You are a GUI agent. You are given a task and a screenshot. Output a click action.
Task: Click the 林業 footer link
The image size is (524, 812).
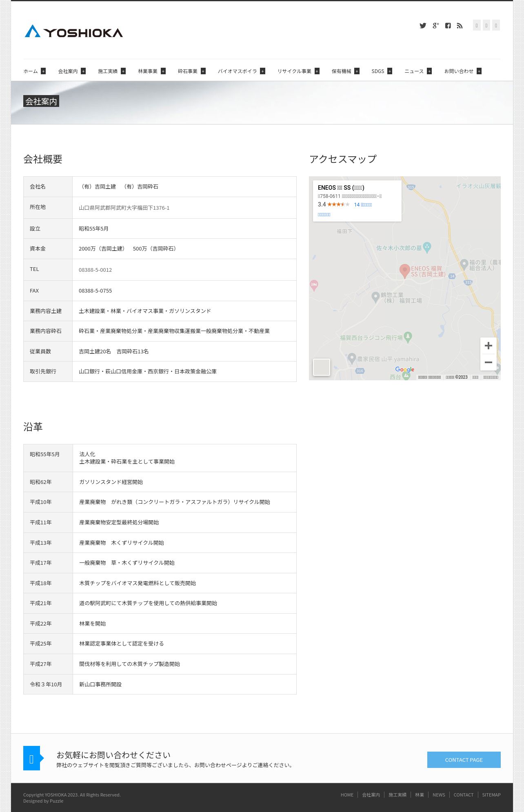(x=420, y=794)
